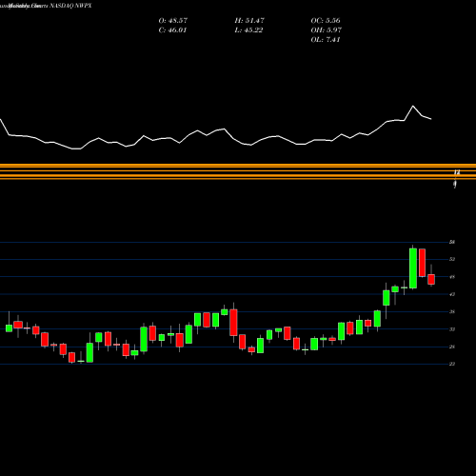Image resolution: width=476 pixels, height=476 pixels.
Task: Click the last red candlestick on the chart
Action: 431,279
